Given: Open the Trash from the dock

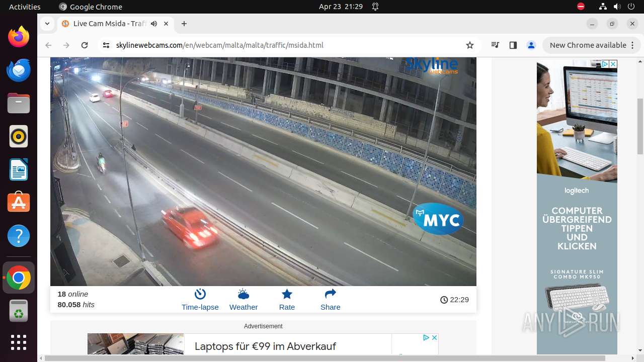Looking at the screenshot, I should coord(19,311).
